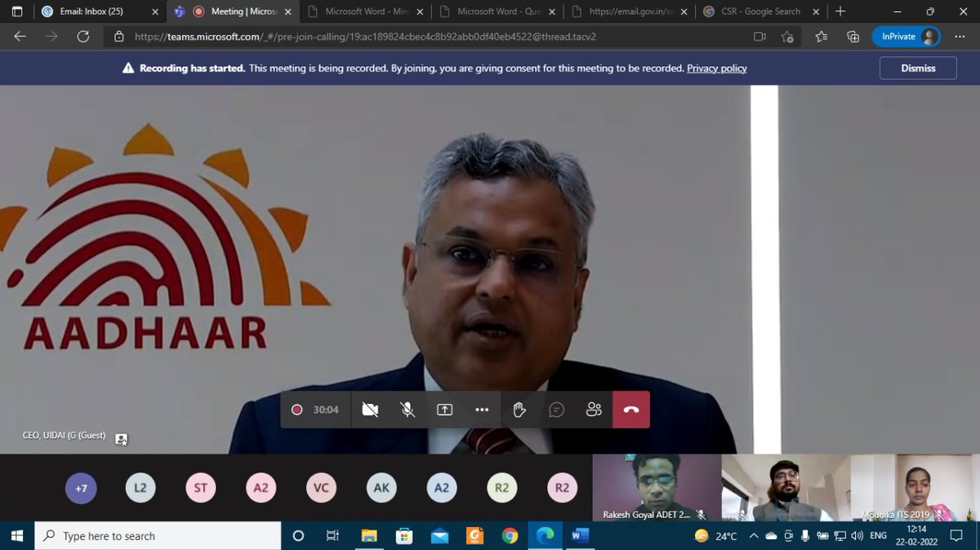Open Cortana from the taskbar

point(298,536)
